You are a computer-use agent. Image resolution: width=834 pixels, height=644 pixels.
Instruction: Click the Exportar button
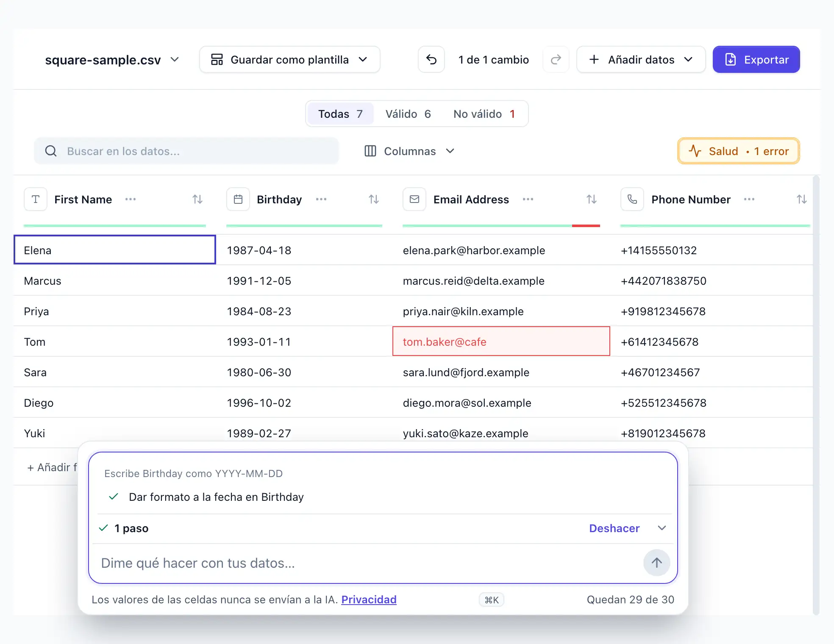point(756,59)
